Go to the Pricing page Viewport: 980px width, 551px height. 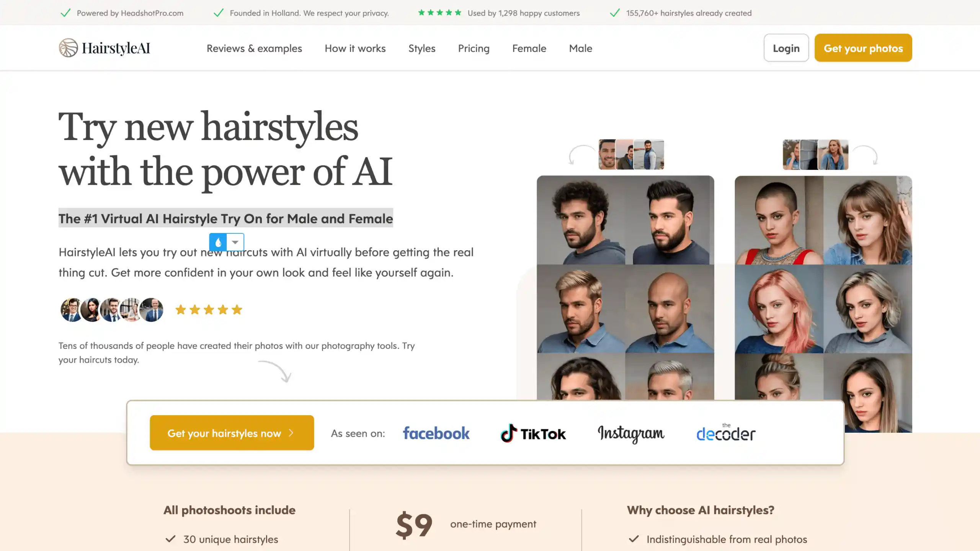point(474,48)
